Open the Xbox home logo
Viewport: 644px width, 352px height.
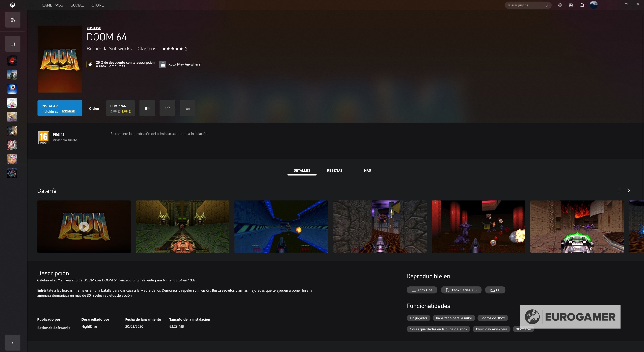[x=13, y=5]
